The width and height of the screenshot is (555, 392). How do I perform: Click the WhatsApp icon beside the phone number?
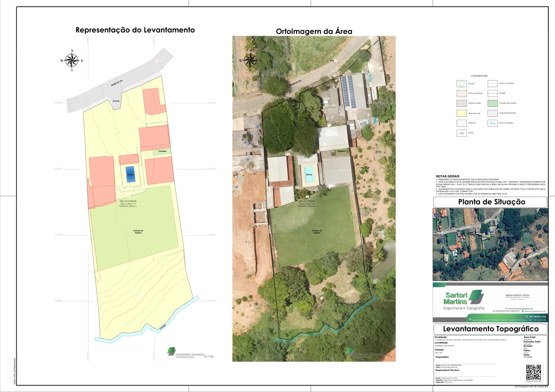527,316
